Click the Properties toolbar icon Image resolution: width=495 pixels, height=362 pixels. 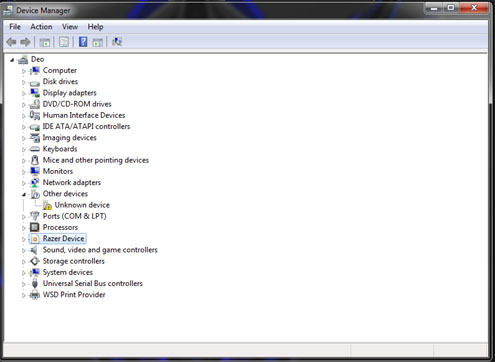point(64,42)
